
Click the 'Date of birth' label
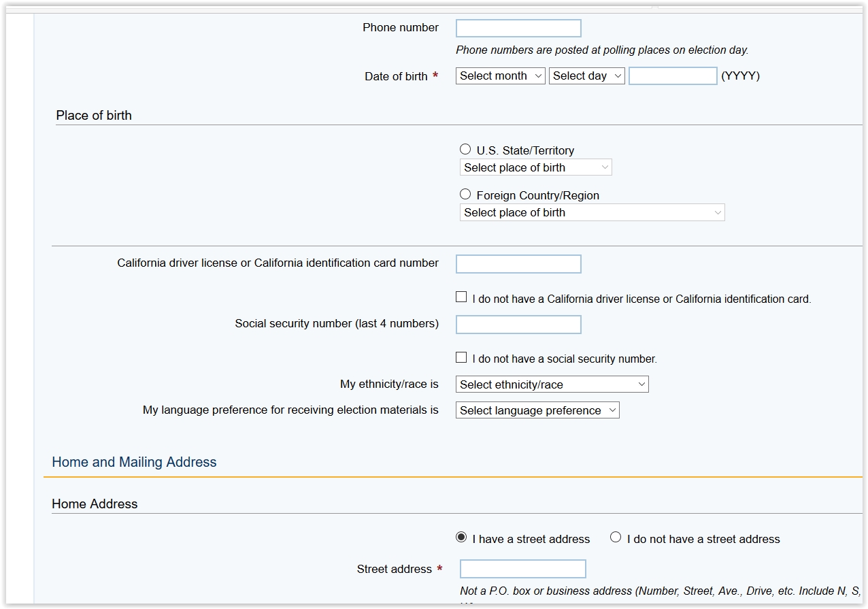coord(396,77)
